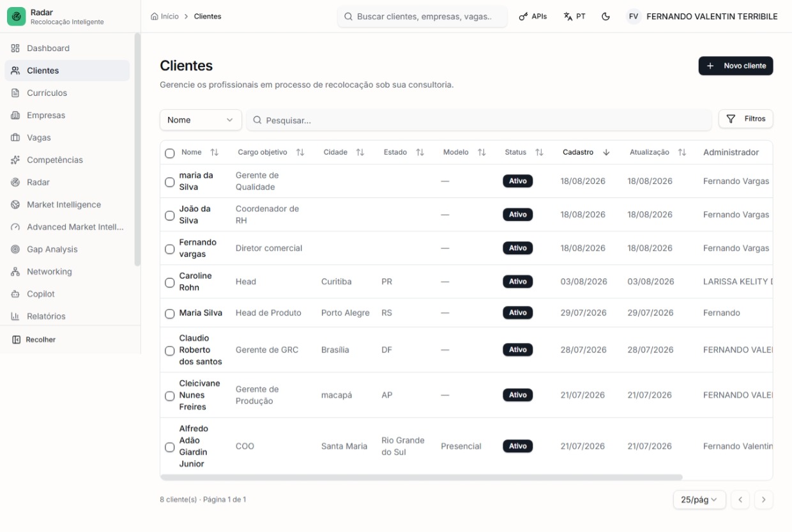The width and height of the screenshot is (792, 532).
Task: Click LARISSA KELITY administrator cell
Action: [738, 282]
